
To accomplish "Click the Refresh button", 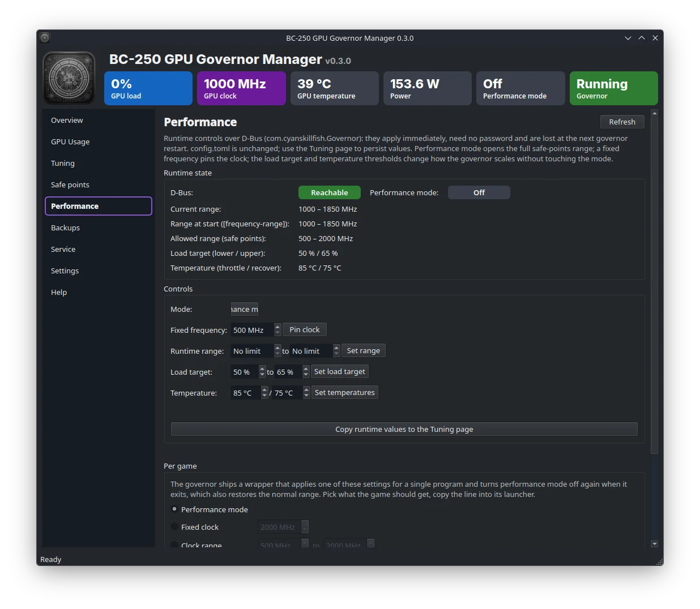I will 622,122.
